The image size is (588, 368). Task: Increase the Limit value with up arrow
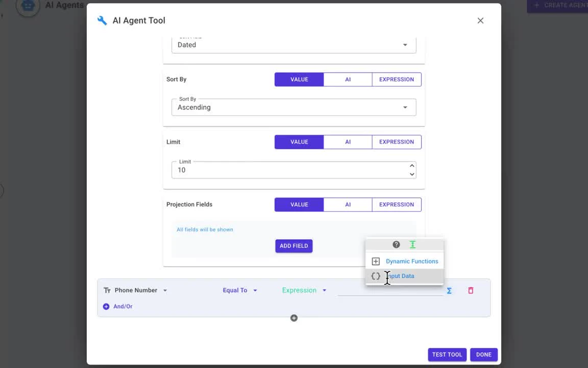(412, 166)
